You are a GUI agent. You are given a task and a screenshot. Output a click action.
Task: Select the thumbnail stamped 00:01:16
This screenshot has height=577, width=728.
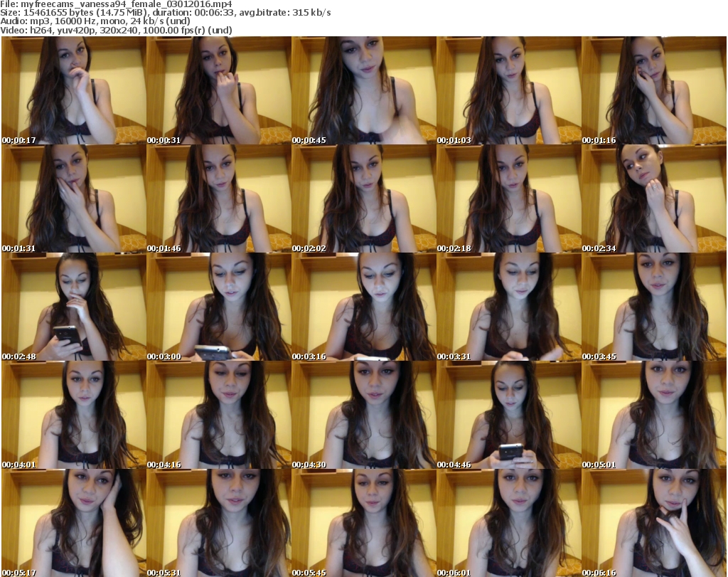click(654, 90)
